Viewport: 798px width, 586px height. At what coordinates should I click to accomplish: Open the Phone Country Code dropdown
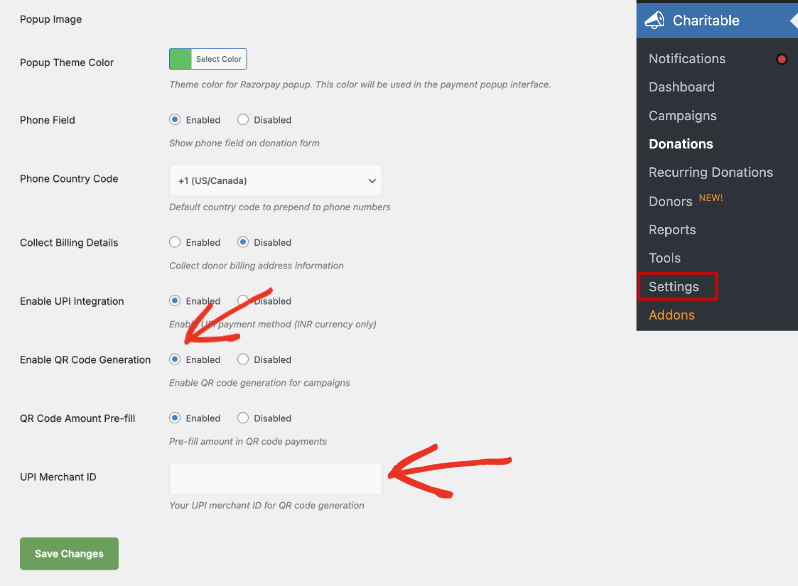(x=275, y=181)
